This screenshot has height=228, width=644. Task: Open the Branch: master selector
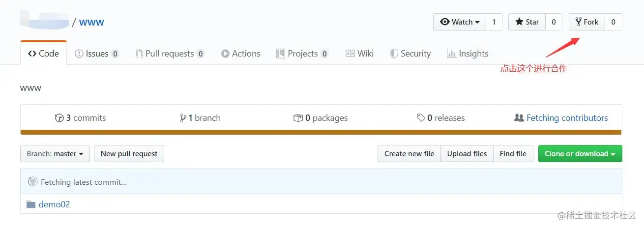pos(55,154)
